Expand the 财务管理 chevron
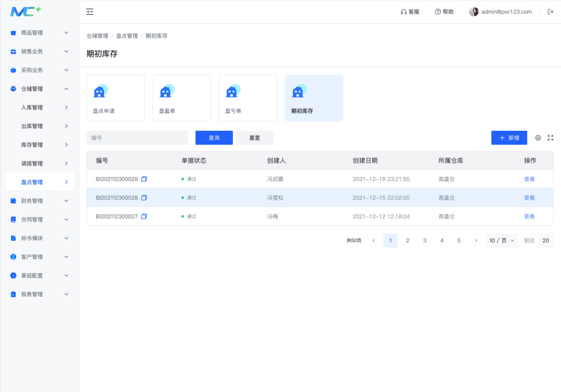This screenshot has width=561, height=392. (x=67, y=201)
